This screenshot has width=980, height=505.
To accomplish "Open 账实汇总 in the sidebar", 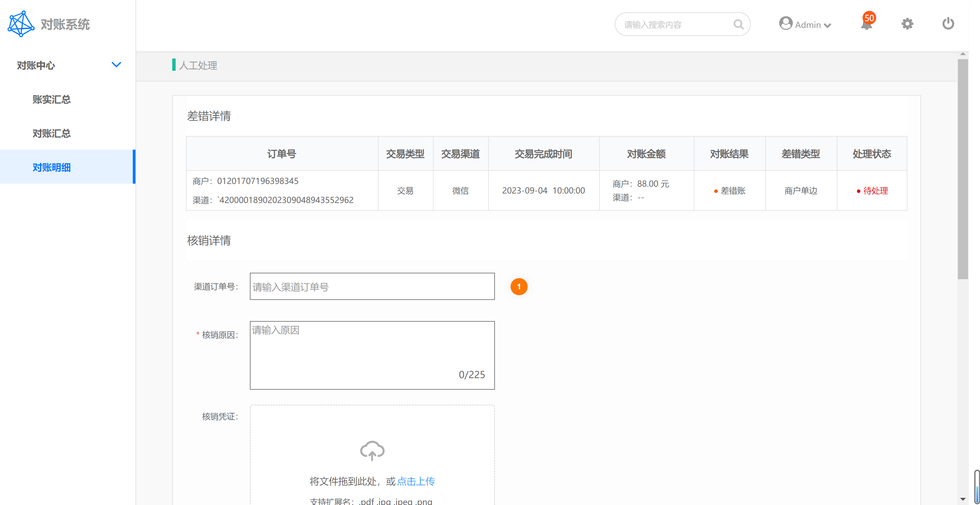I will click(x=51, y=100).
